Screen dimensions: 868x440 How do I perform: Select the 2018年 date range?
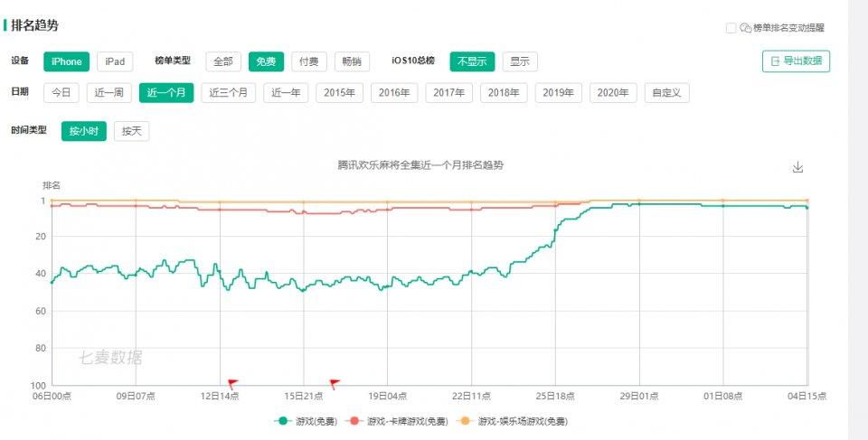(504, 93)
